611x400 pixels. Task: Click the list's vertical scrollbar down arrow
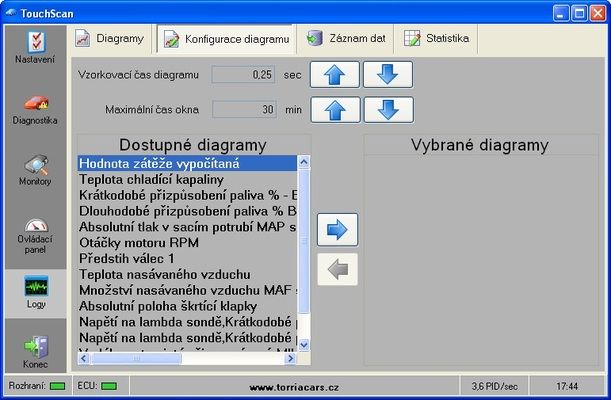[304, 345]
